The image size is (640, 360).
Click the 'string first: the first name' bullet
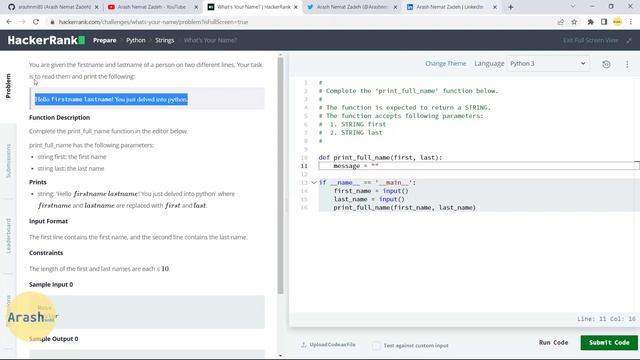tap(72, 157)
